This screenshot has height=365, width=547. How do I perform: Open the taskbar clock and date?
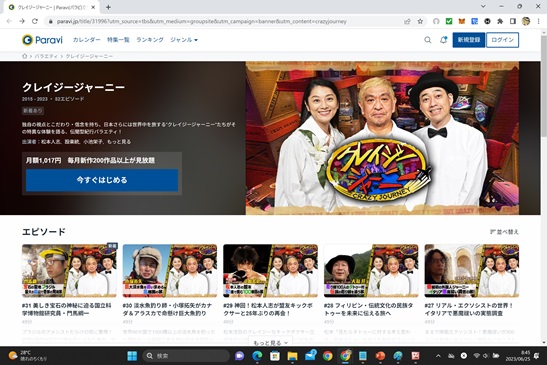[x=518, y=356]
